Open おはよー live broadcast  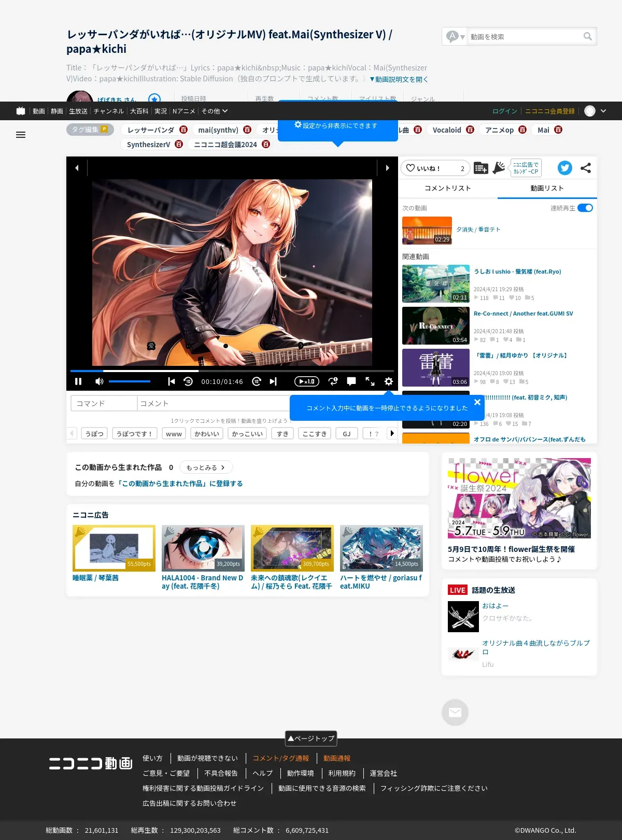point(496,606)
